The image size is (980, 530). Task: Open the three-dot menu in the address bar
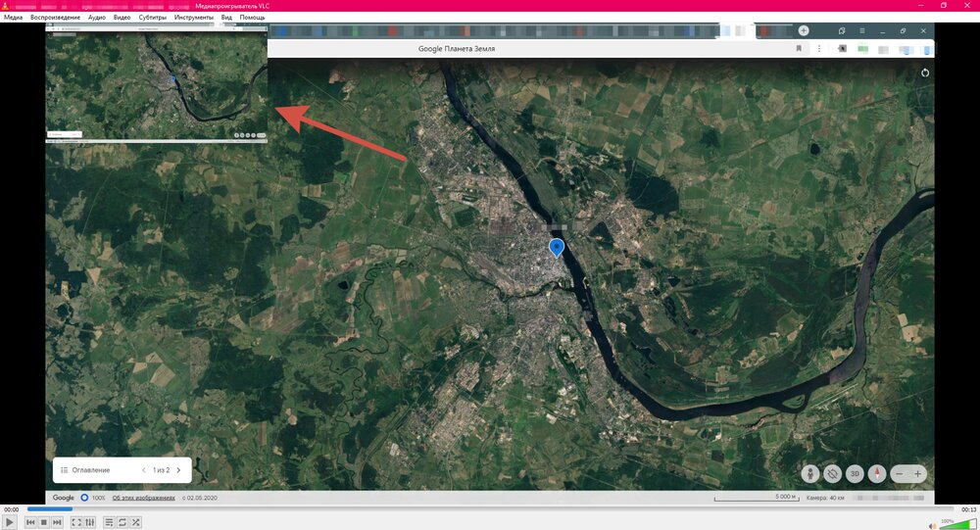pos(818,49)
